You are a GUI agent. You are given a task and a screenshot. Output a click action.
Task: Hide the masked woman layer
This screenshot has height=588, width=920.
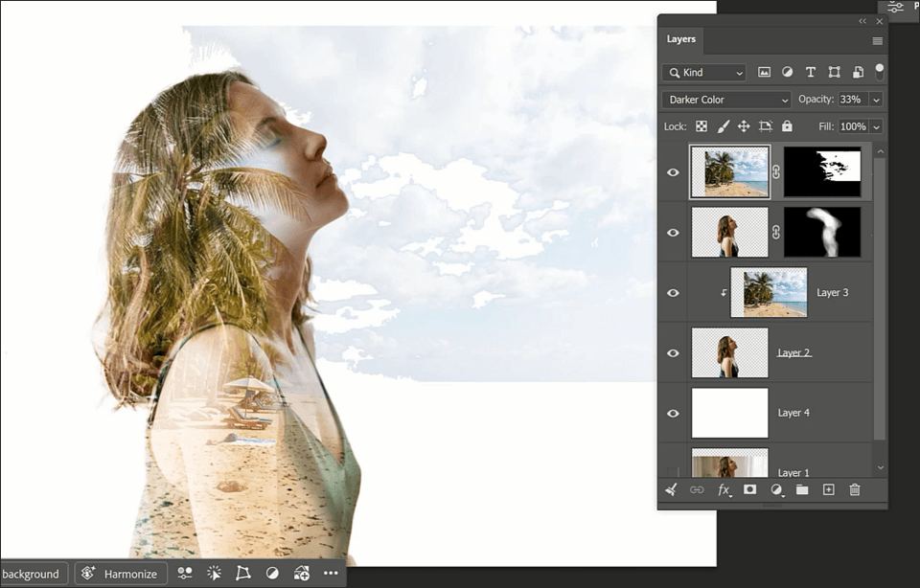[673, 233]
